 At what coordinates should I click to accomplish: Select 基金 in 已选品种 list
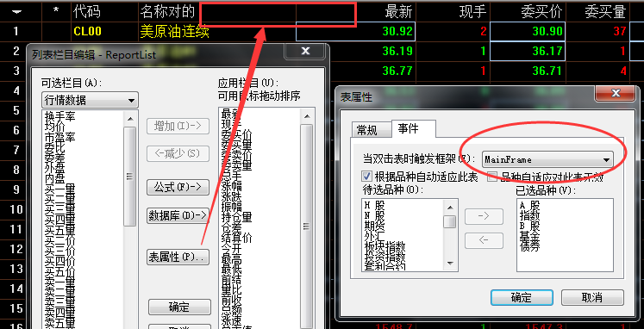(529, 236)
